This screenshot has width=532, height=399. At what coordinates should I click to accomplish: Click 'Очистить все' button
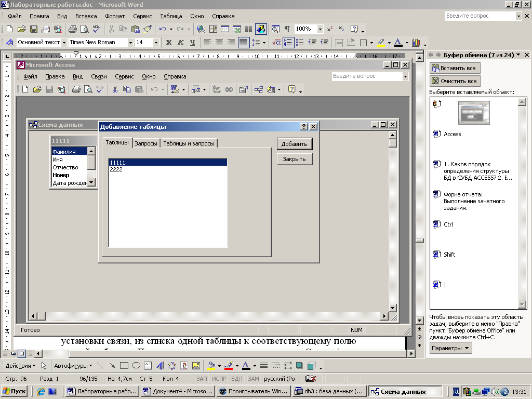pos(455,81)
